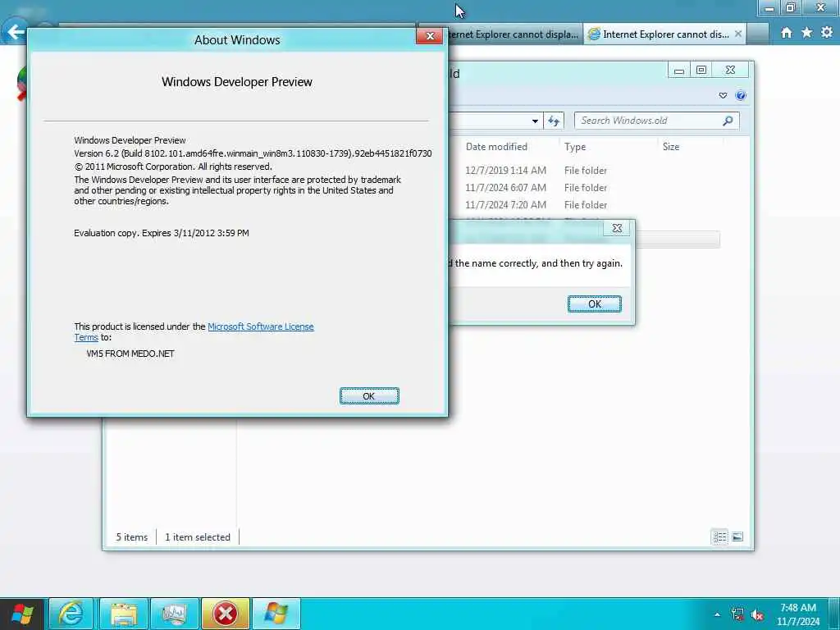The width and height of the screenshot is (840, 630).
Task: Close the small error message dialog
Action: tap(617, 228)
